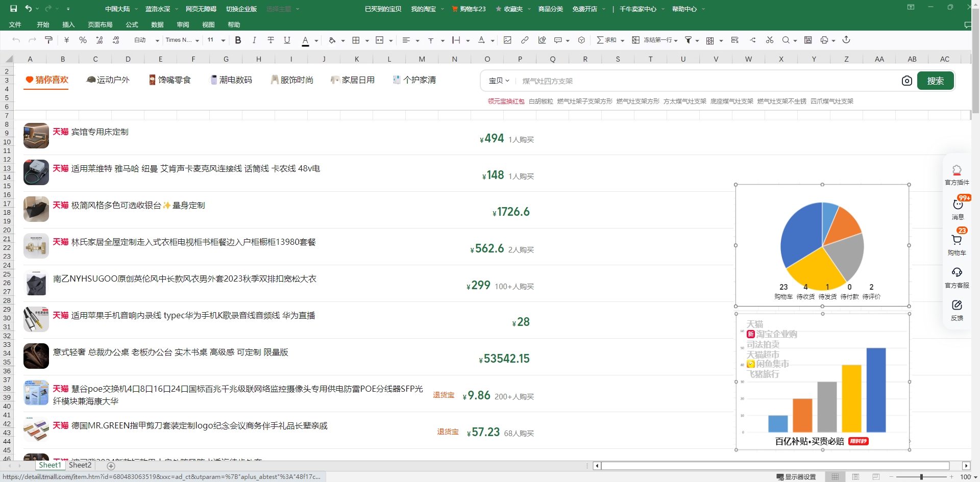Click the Strikethrough formatting icon

tap(271, 40)
